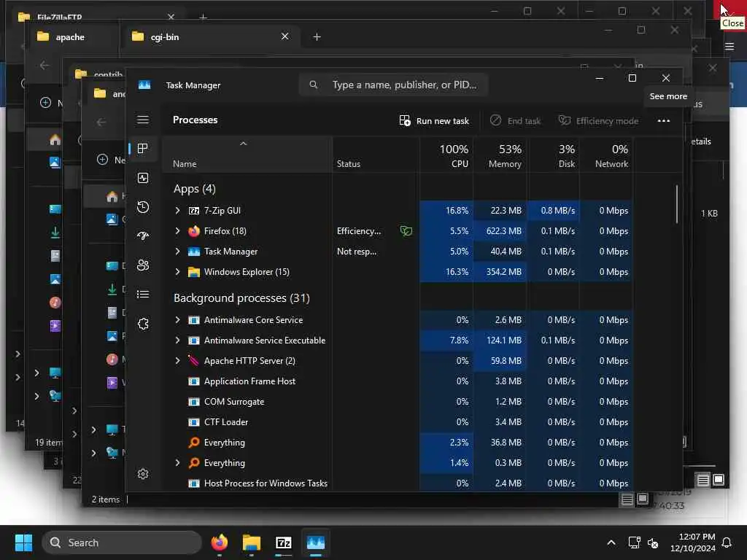This screenshot has width=747, height=560.
Task: Select the CTF Loader process
Action: [x=398, y=422]
